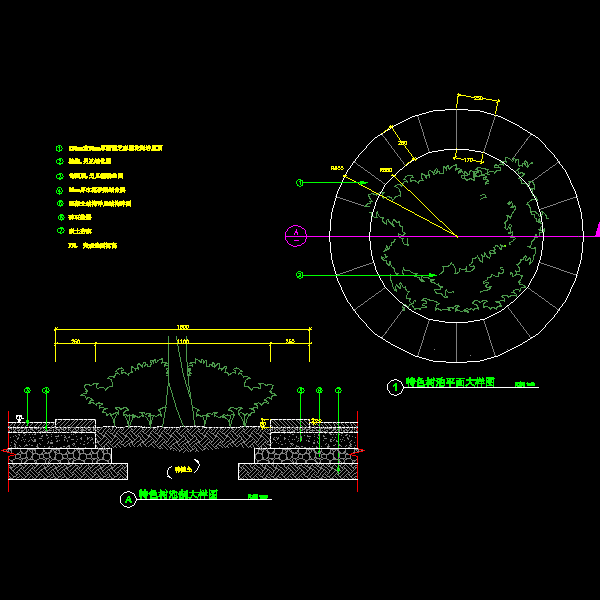Select the 1800 overall dimension text

[182, 327]
